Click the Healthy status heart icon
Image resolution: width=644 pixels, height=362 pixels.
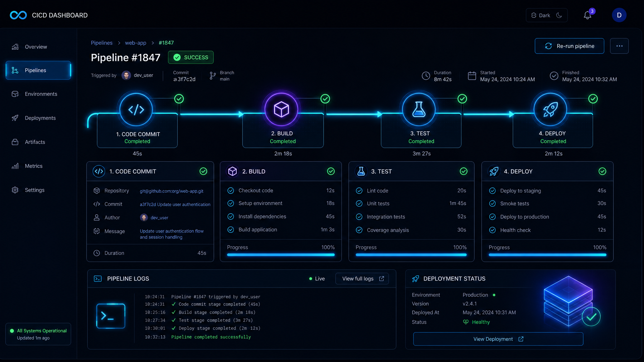pos(466,322)
